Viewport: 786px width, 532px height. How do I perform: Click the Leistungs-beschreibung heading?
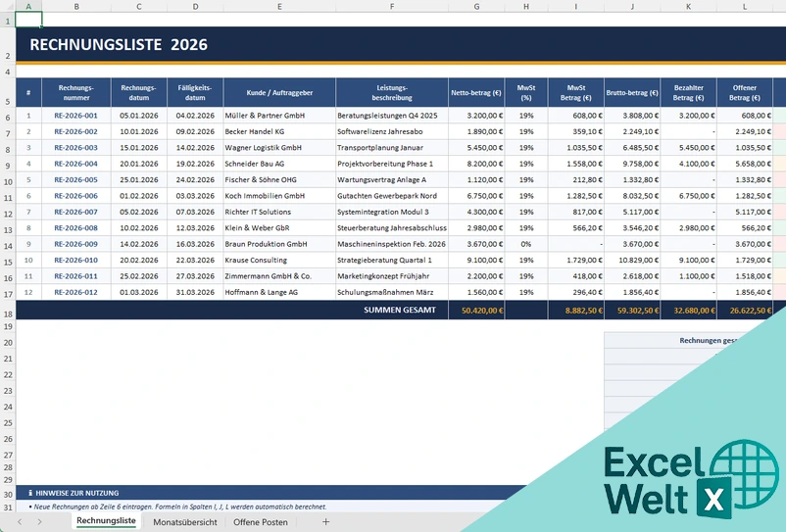pyautogui.click(x=391, y=93)
